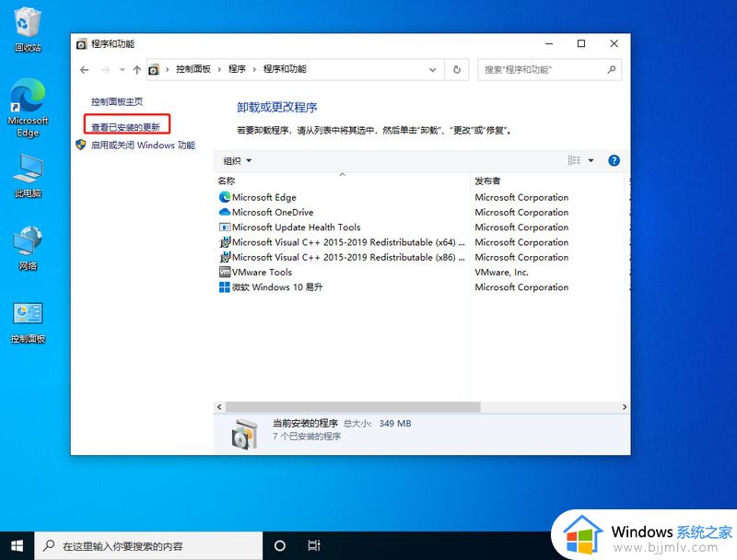The image size is (737, 560).
Task: Expand the chevron after 程序 in the breadcrumb
Action: pos(254,69)
